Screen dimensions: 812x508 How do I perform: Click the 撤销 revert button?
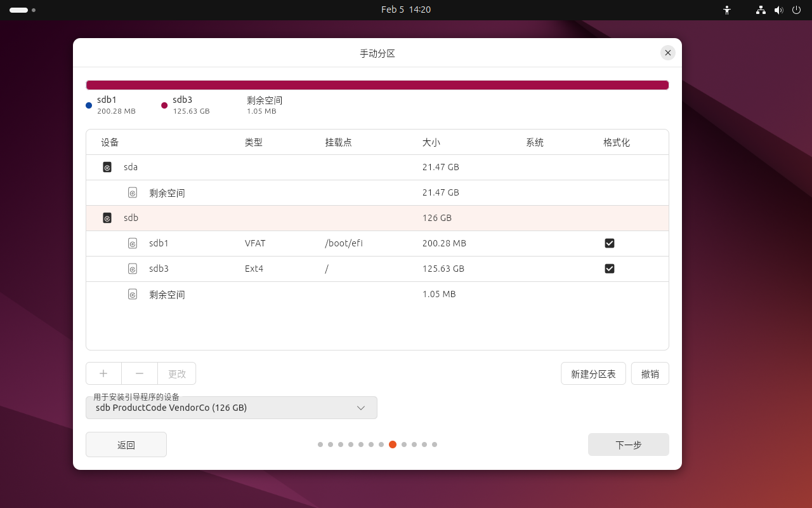[650, 373]
